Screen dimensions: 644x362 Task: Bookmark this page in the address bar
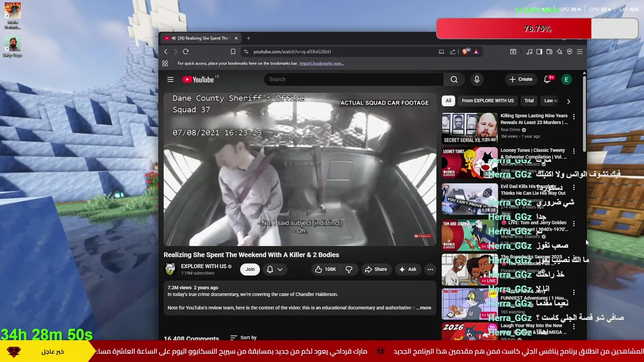point(233,52)
